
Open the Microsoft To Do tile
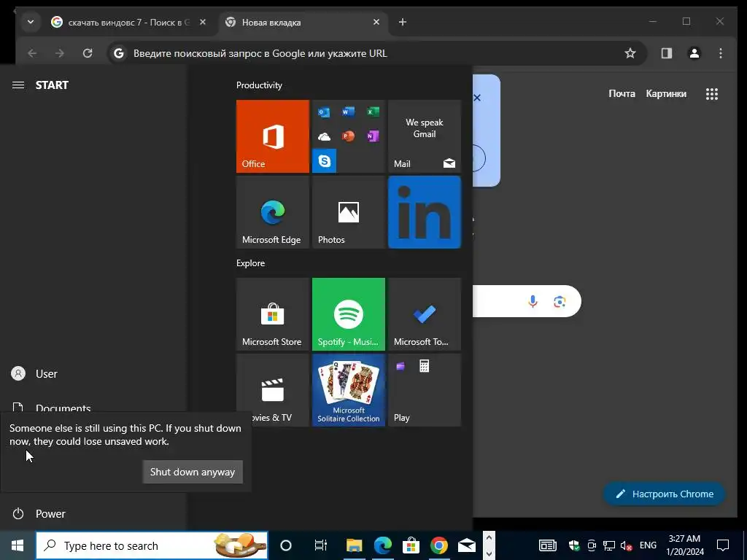pyautogui.click(x=425, y=314)
